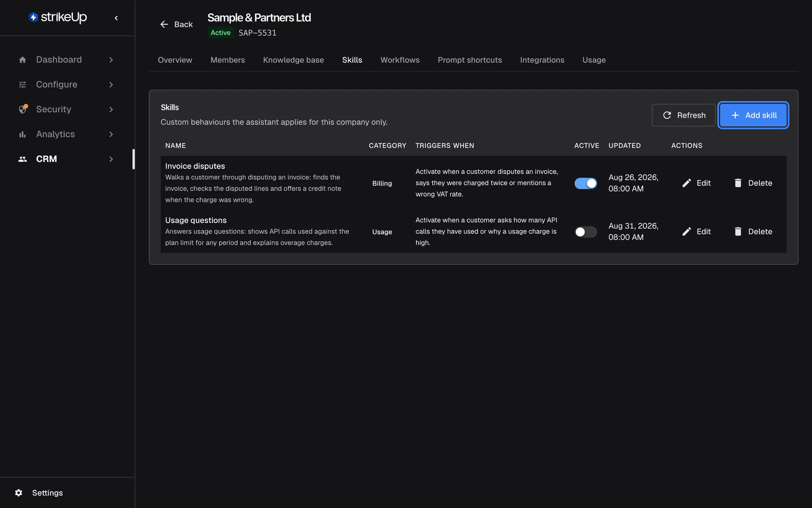Image resolution: width=812 pixels, height=508 pixels.
Task: Go to the Workflows tab
Action: (400, 60)
